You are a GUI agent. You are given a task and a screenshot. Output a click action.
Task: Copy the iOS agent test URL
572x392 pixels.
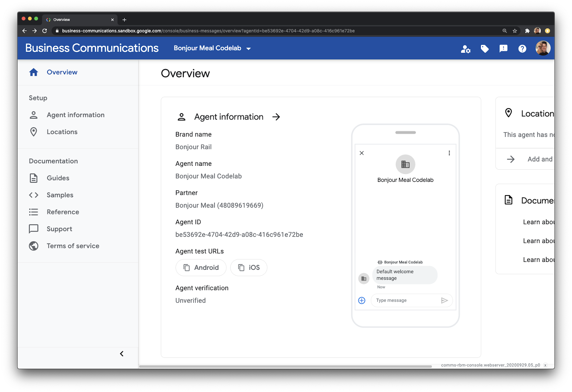click(249, 268)
